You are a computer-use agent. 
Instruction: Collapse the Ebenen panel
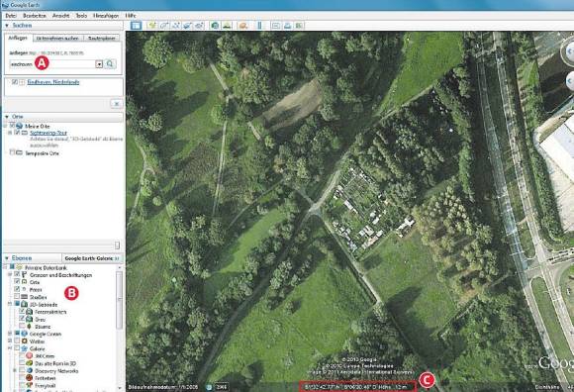[x=7, y=258]
